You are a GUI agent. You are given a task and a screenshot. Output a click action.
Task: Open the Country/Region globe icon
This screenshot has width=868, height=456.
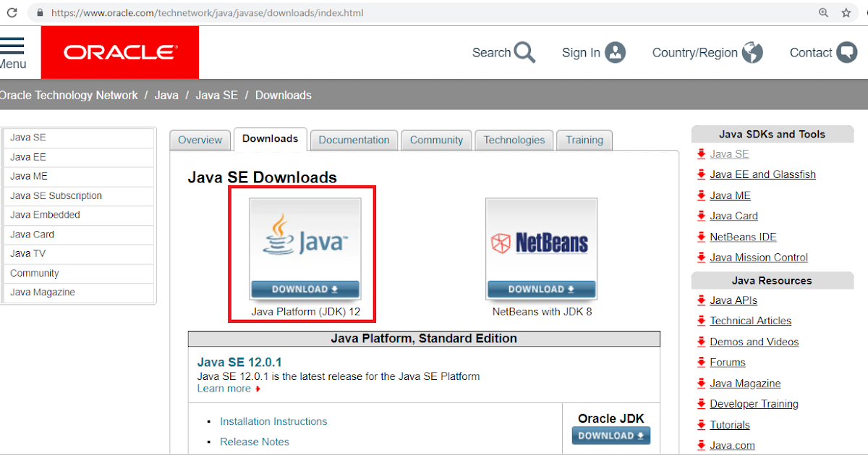click(x=752, y=52)
